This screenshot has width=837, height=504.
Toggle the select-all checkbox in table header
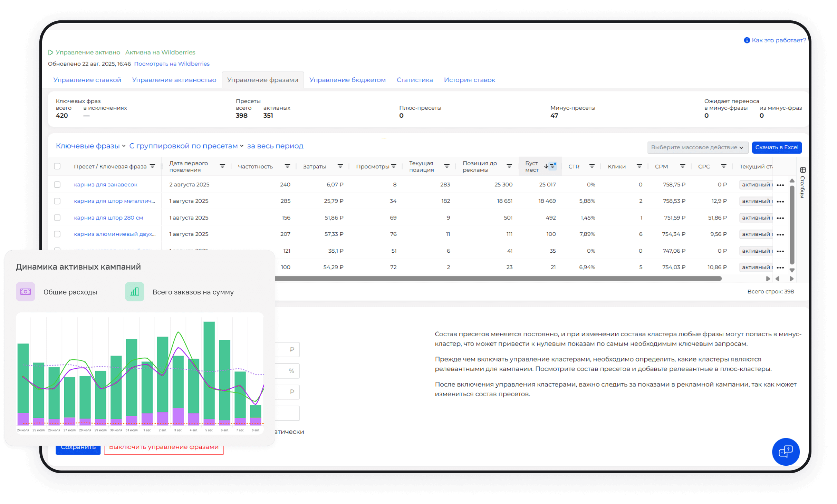57,166
